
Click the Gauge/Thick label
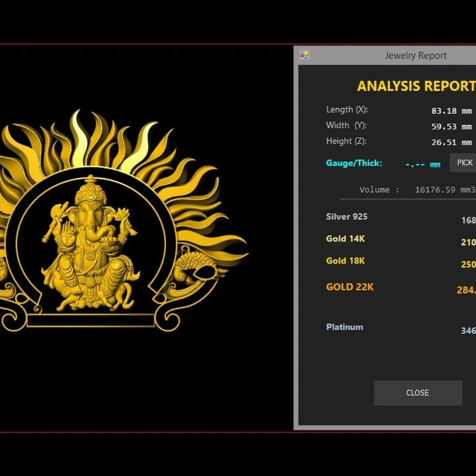point(354,163)
